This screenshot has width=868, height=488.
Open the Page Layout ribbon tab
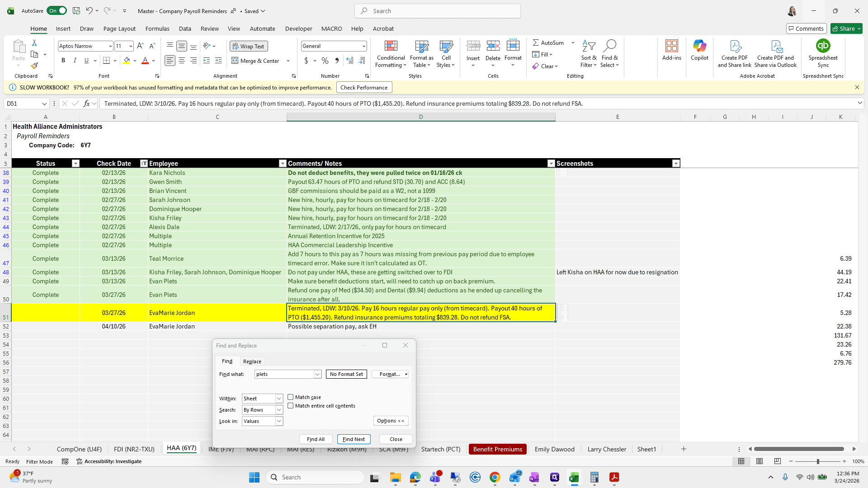pyautogui.click(x=119, y=28)
